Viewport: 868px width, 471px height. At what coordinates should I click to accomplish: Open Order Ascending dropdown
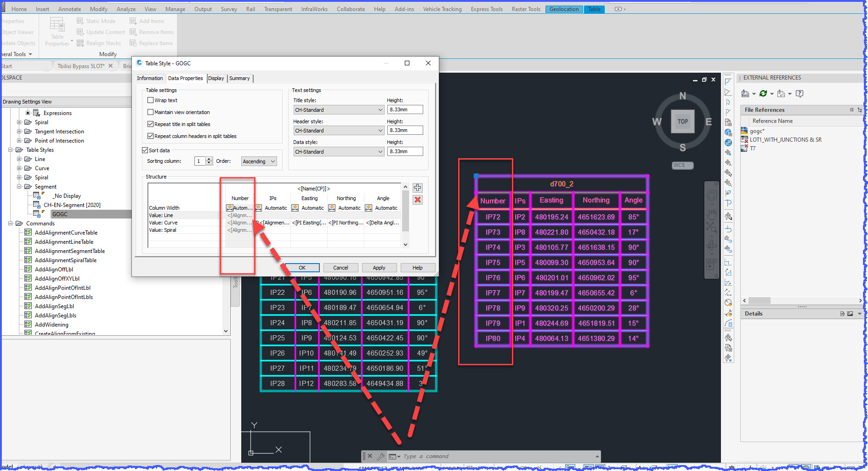[259, 161]
